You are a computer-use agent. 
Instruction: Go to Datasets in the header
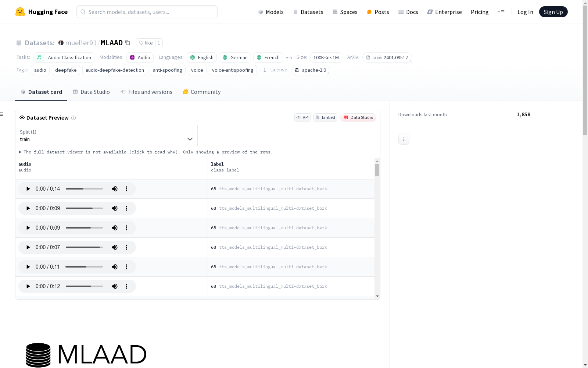pyautogui.click(x=308, y=12)
